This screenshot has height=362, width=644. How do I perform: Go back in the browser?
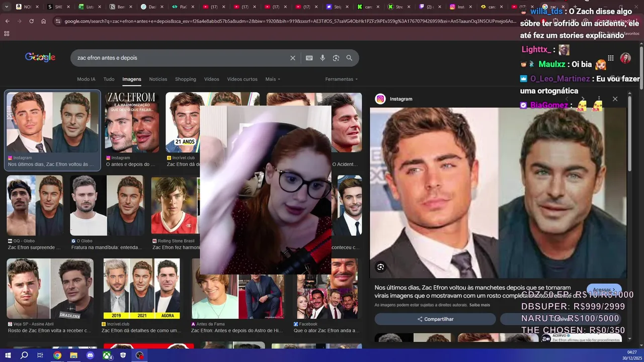point(7,21)
